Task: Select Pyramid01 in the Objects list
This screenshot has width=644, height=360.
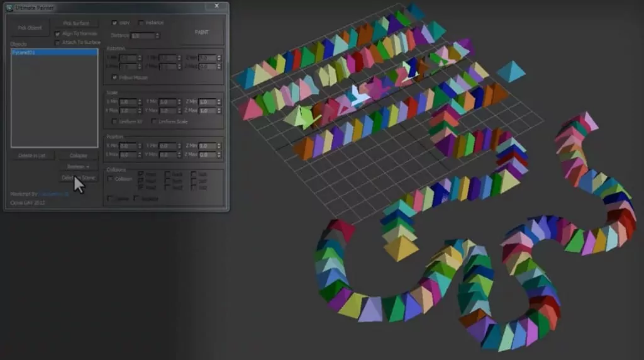Action: (x=54, y=53)
